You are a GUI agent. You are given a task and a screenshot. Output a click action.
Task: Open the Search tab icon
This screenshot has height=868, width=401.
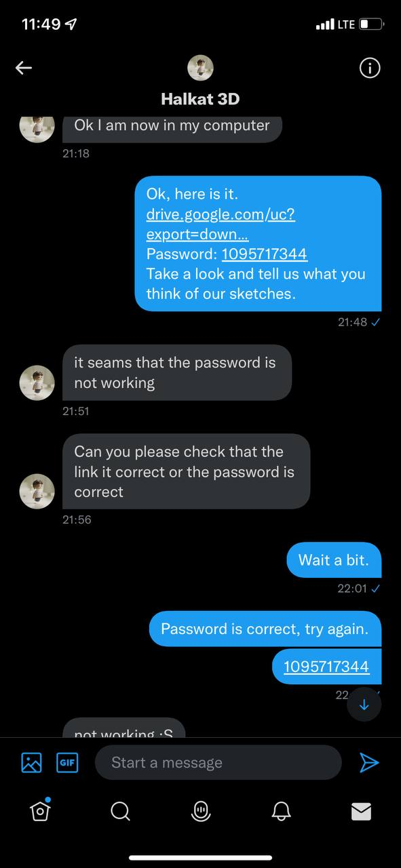pos(120,811)
